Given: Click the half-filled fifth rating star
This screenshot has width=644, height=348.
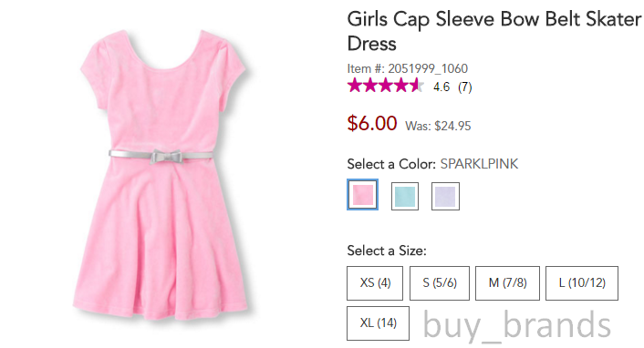Looking at the screenshot, I should pyautogui.click(x=417, y=86).
